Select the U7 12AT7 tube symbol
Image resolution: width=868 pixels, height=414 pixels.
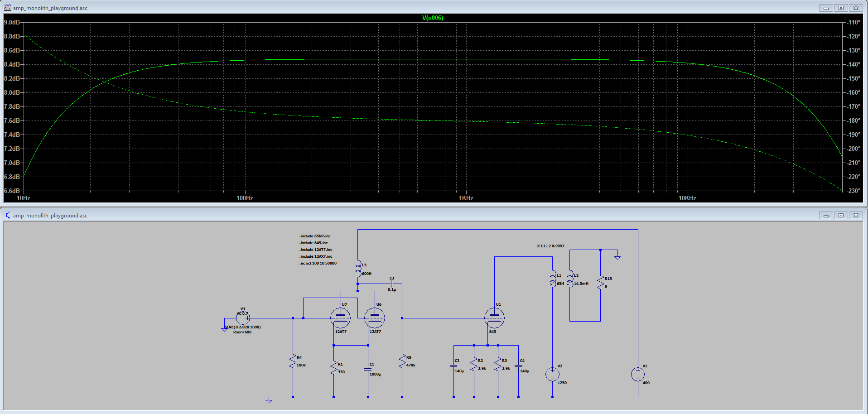(x=340, y=318)
